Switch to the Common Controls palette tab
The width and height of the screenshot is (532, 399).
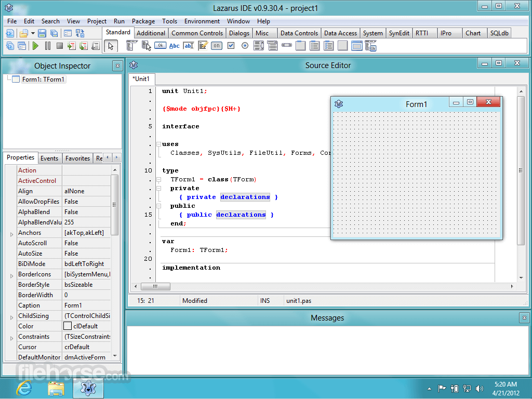click(x=197, y=33)
